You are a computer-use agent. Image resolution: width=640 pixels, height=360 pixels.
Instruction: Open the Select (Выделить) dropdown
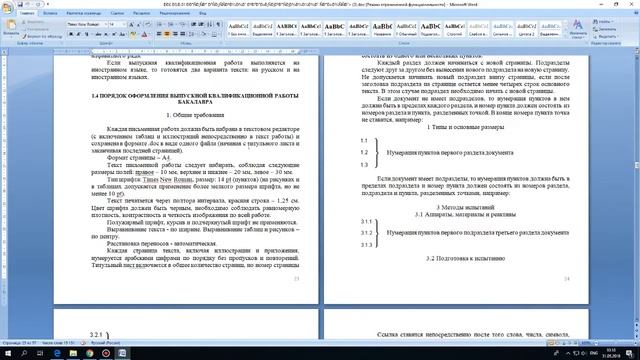tap(605, 36)
